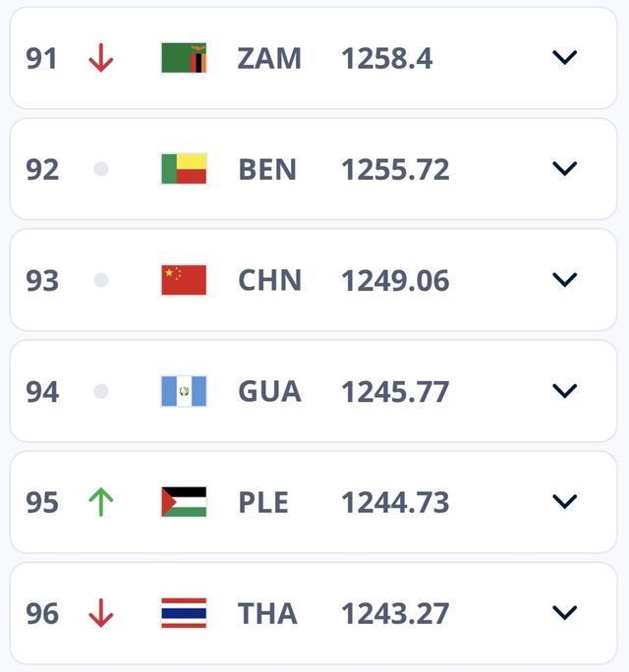The image size is (629, 672).
Task: Click red down arrow beside rank 91
Action: [100, 59]
